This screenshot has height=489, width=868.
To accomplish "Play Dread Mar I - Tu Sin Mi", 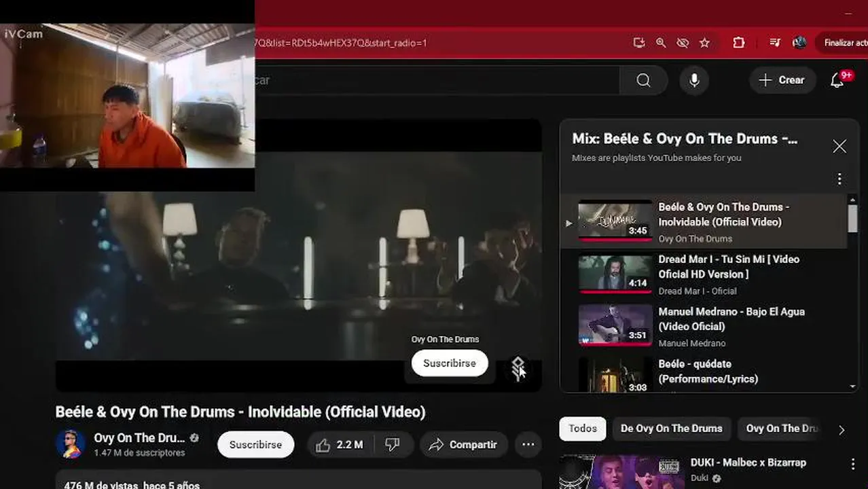I will 729,266.
